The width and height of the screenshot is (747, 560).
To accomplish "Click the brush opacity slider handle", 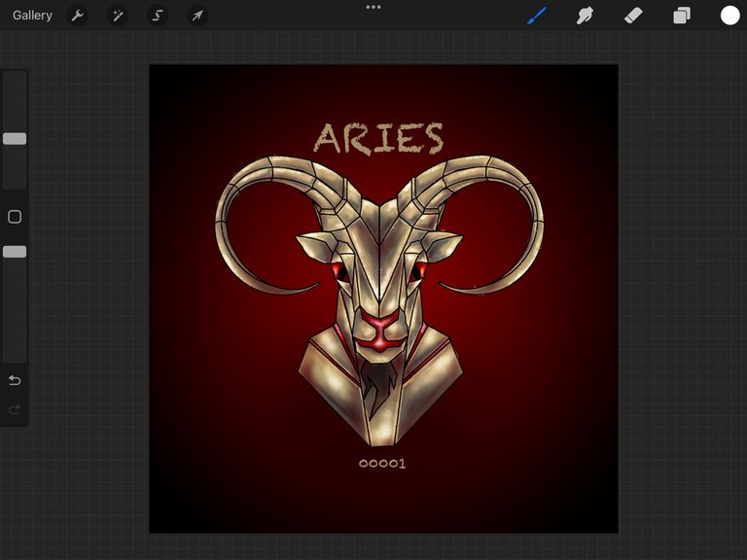I will coord(15,252).
